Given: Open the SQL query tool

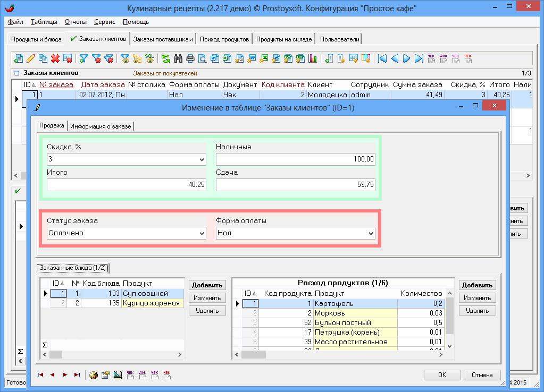Looking at the screenshot, I should point(149,58).
